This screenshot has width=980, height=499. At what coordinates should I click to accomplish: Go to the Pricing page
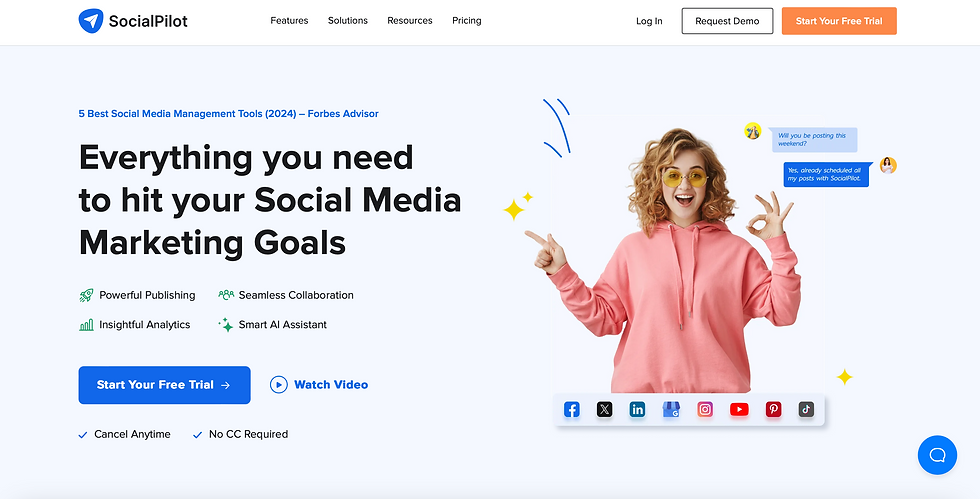[466, 21]
